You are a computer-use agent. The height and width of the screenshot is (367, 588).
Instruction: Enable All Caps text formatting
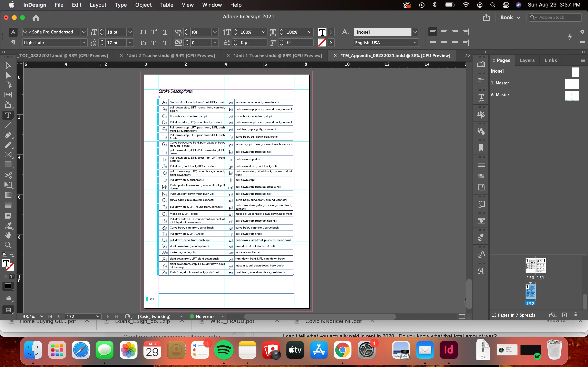[143, 32]
